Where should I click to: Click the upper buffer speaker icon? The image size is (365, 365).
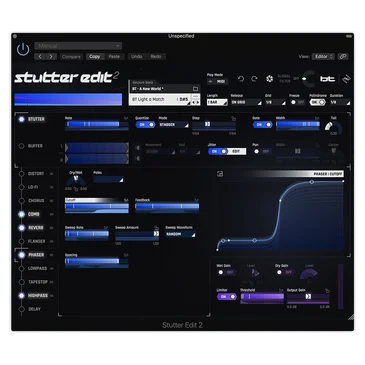pos(137,148)
